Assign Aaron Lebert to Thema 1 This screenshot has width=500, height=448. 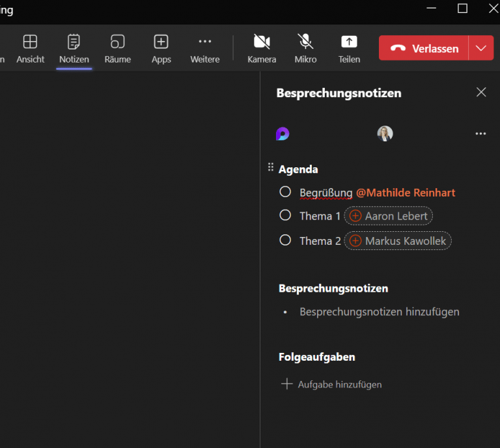tap(389, 216)
